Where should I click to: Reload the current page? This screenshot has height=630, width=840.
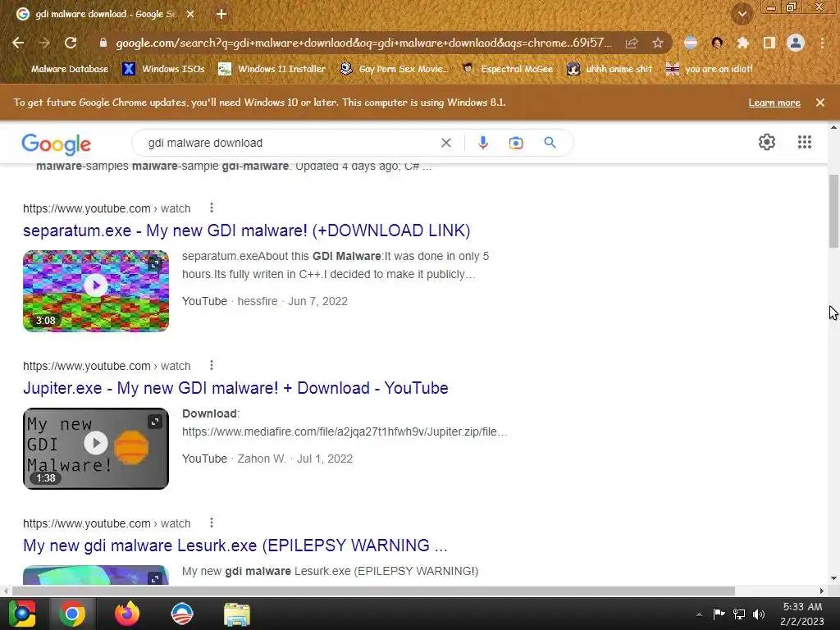[71, 43]
